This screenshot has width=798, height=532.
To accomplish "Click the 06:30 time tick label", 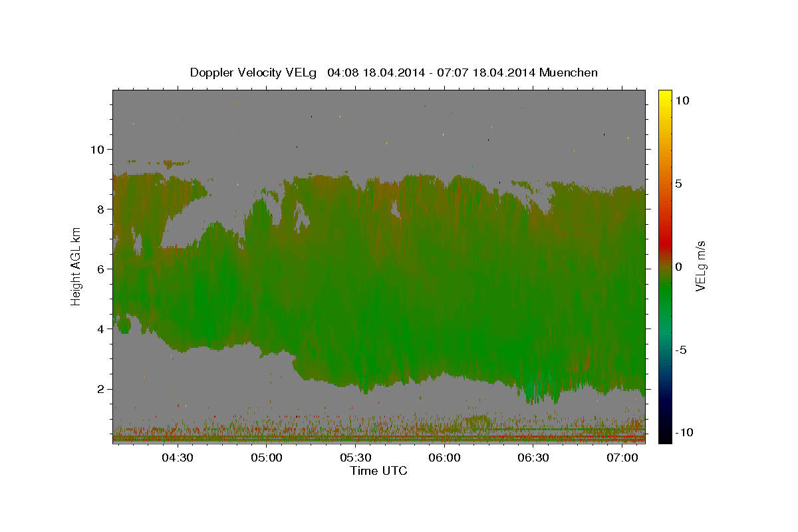I will [x=533, y=458].
